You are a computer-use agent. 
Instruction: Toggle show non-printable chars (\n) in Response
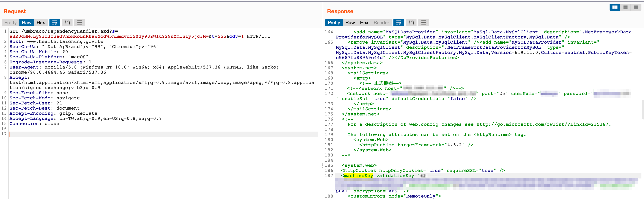click(411, 23)
